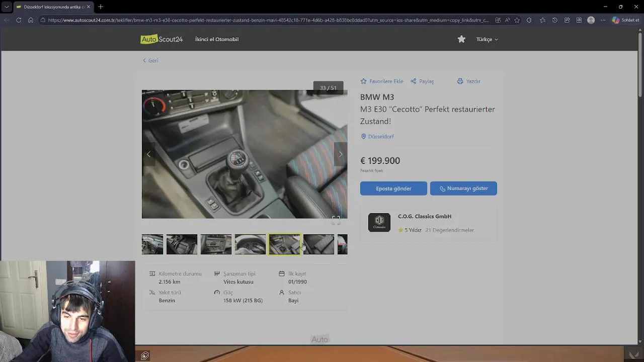This screenshot has height=362, width=644.
Task: Click the 2.156 km mileage value
Action: 170,282
